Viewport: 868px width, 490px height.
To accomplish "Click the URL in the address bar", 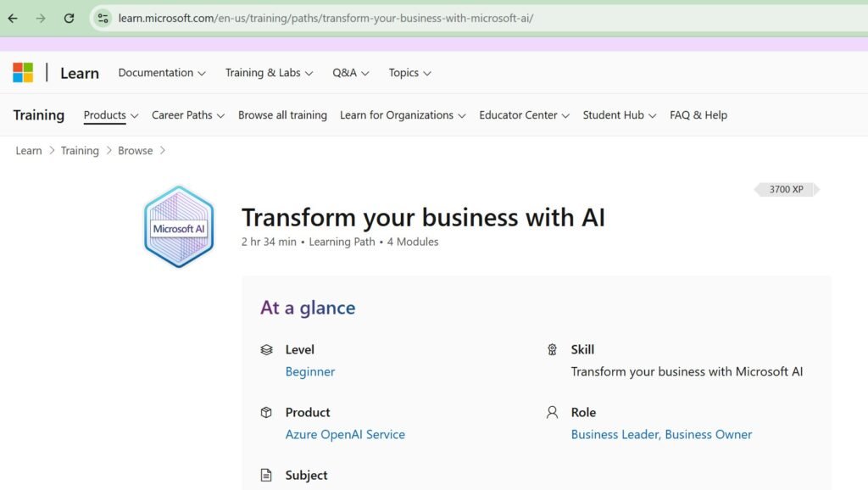I will pos(325,19).
